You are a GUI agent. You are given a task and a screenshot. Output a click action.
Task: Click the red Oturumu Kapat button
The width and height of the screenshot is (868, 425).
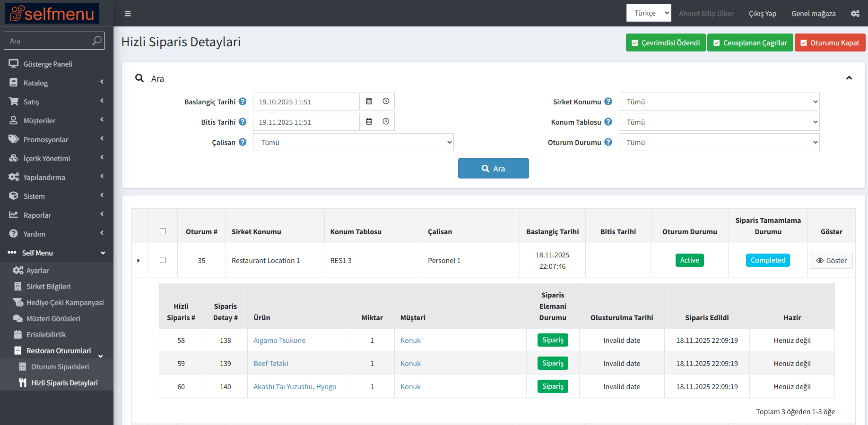tap(830, 42)
